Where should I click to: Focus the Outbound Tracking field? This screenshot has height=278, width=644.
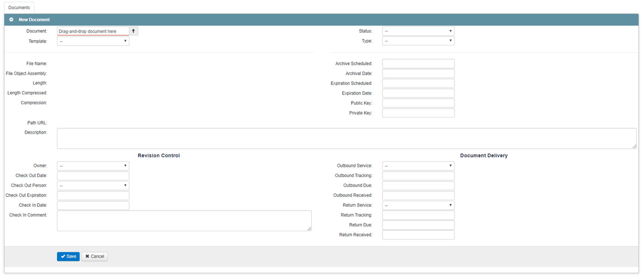[419, 175]
